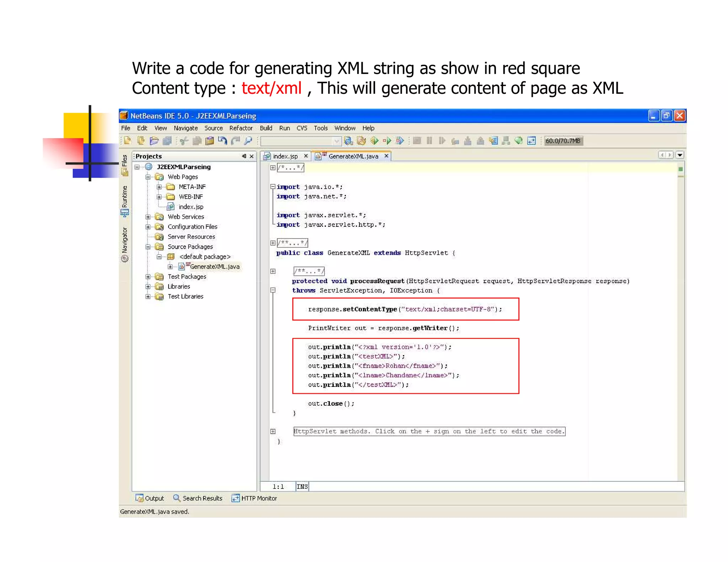Screen dimensions: 728x562
Task: Open the Refactor menu
Action: [241, 128]
